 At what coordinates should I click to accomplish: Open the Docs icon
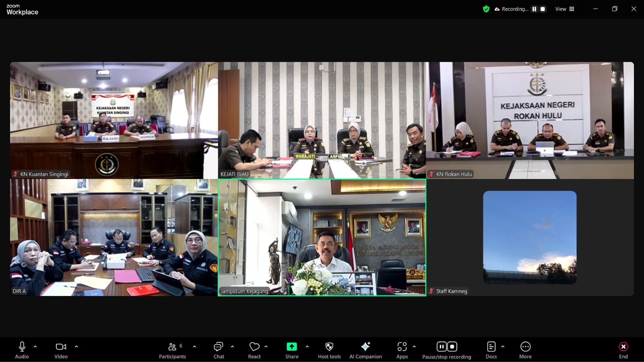click(491, 347)
